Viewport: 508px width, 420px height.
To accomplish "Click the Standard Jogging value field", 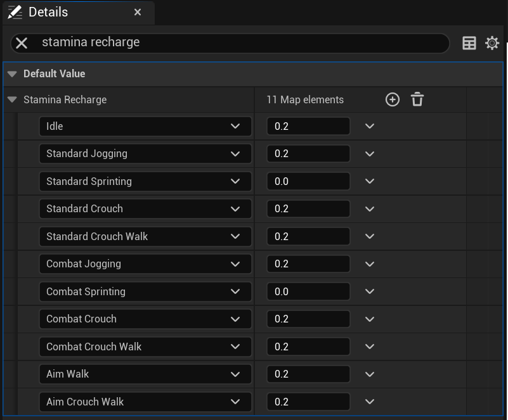I will point(308,154).
